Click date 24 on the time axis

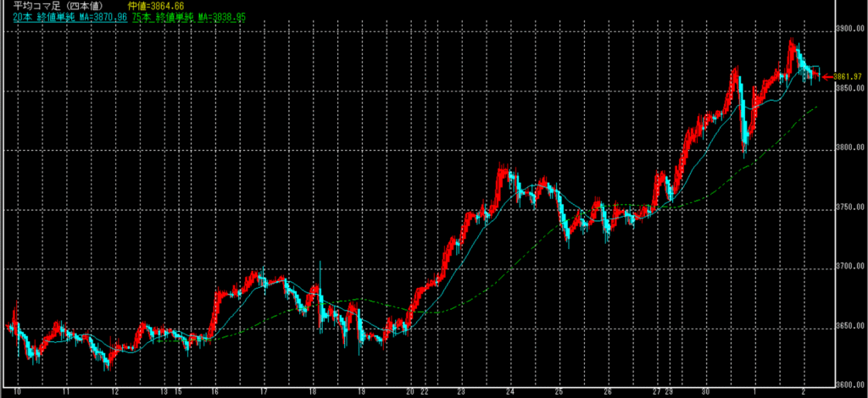click(509, 393)
